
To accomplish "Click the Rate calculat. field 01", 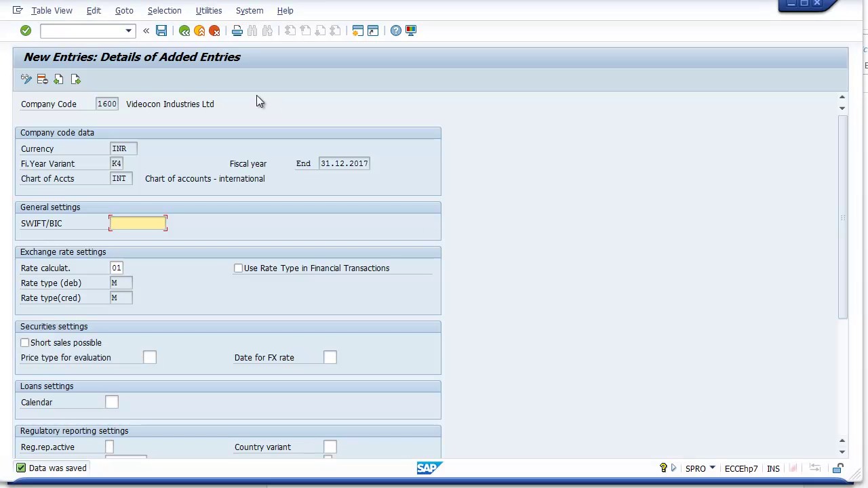I will pos(117,268).
